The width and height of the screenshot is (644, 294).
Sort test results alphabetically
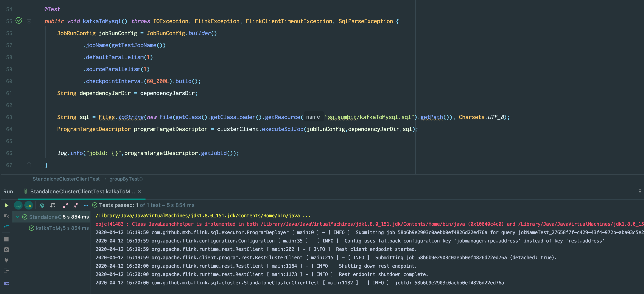(42, 205)
